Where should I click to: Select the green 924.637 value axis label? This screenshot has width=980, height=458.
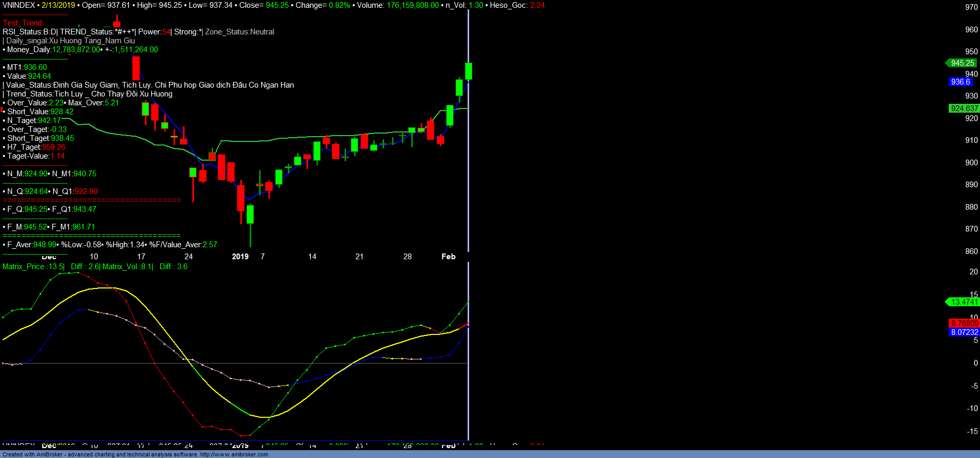pyautogui.click(x=964, y=109)
